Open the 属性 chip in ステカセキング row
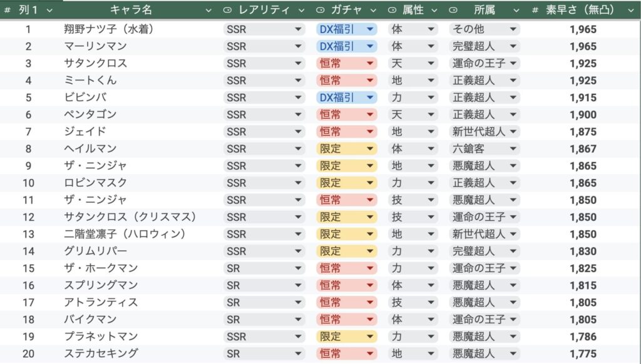 (x=413, y=353)
